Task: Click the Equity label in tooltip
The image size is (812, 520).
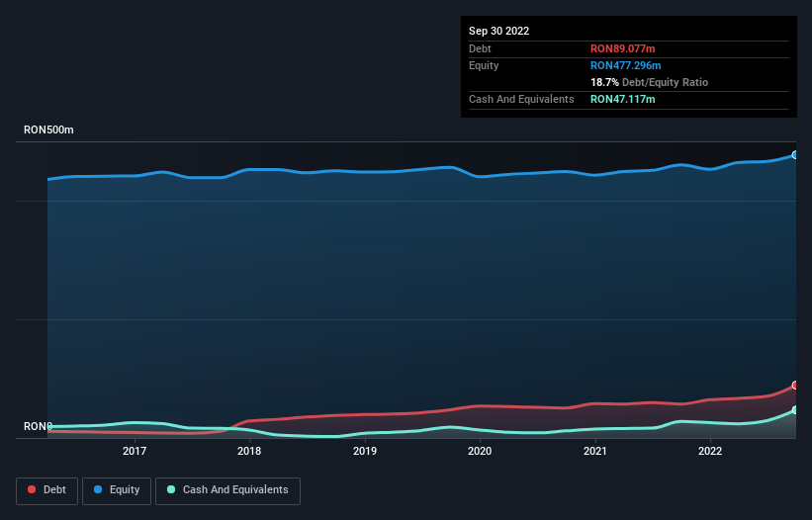Action: (x=484, y=65)
